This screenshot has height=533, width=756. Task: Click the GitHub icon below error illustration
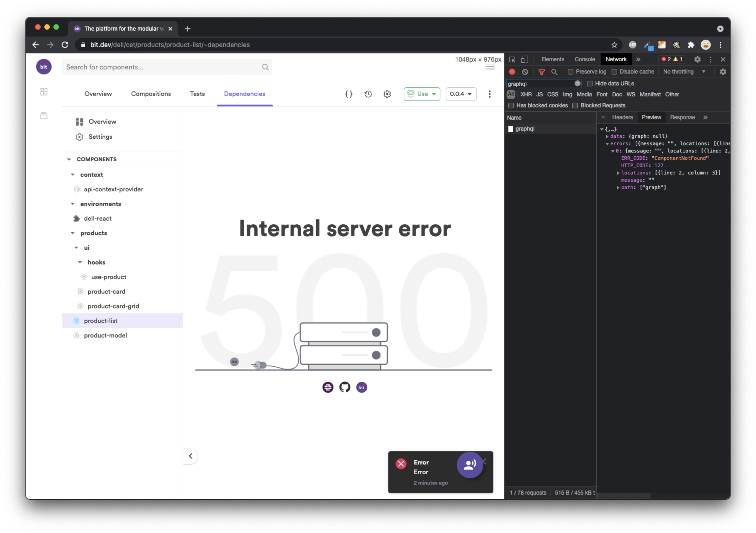pos(345,387)
